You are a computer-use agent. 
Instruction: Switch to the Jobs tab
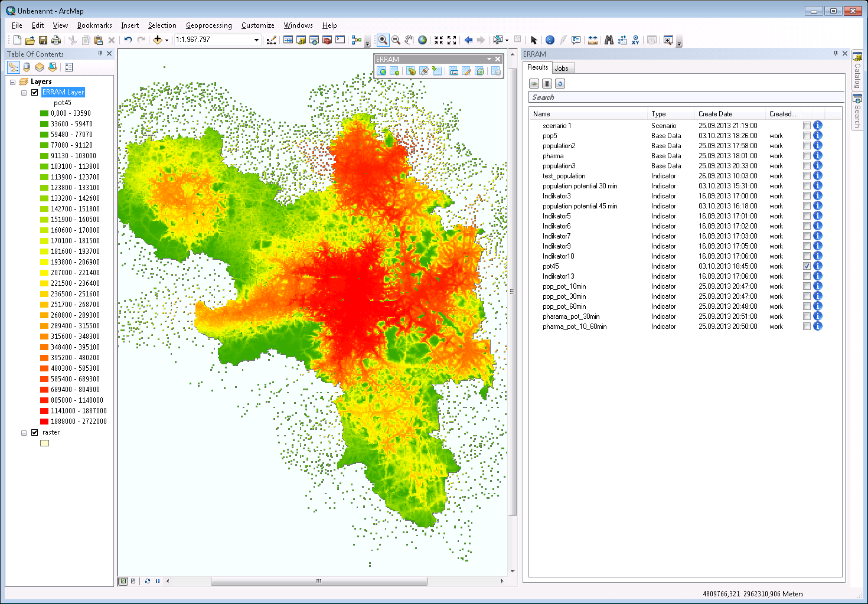pyautogui.click(x=562, y=68)
